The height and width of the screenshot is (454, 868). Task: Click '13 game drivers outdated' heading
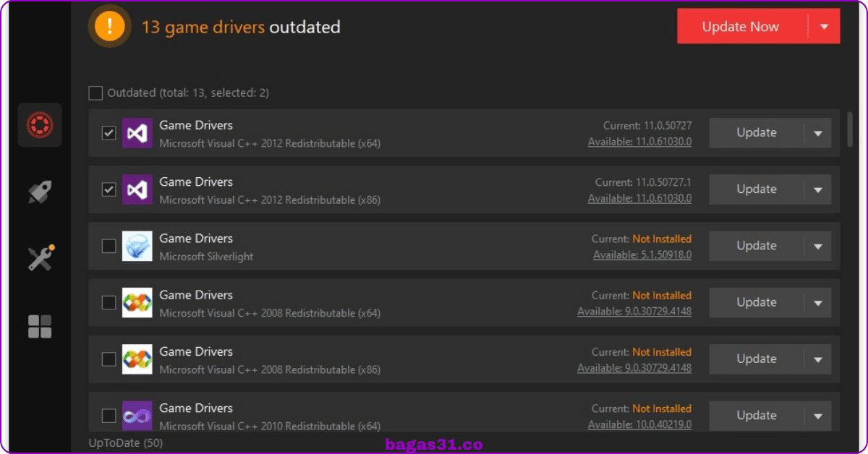(x=241, y=27)
